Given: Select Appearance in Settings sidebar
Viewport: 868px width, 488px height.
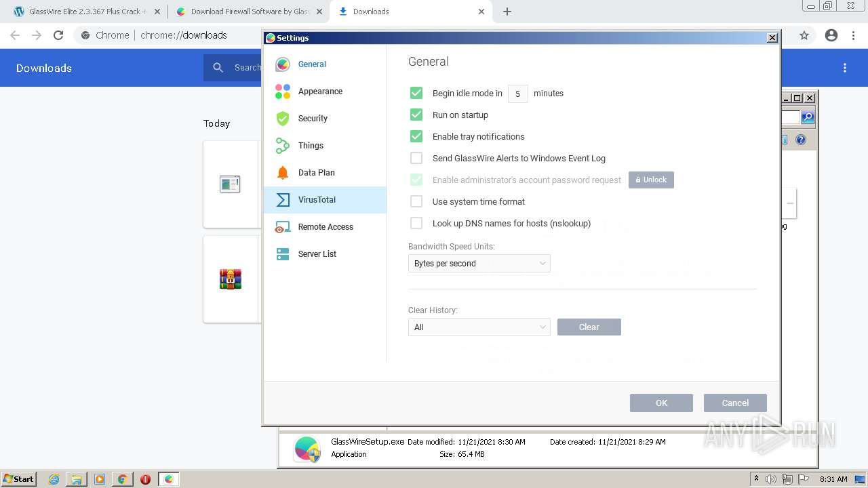Looking at the screenshot, I should coord(325,91).
